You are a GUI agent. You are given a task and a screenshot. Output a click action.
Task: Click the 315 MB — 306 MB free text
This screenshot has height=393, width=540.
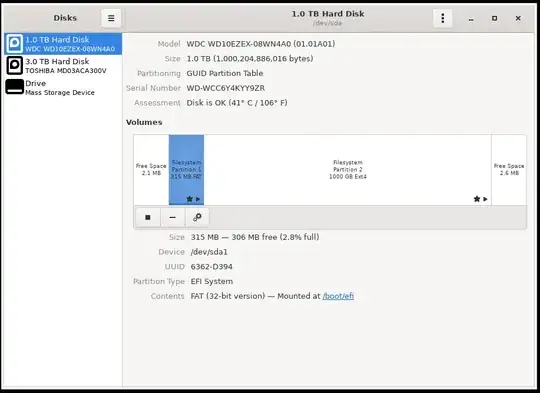(x=255, y=237)
